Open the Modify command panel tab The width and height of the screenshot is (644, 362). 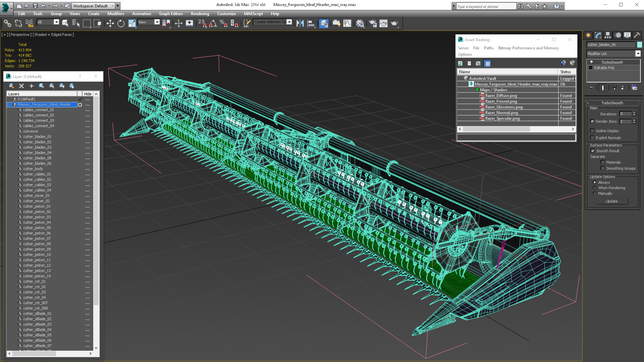pos(598,35)
